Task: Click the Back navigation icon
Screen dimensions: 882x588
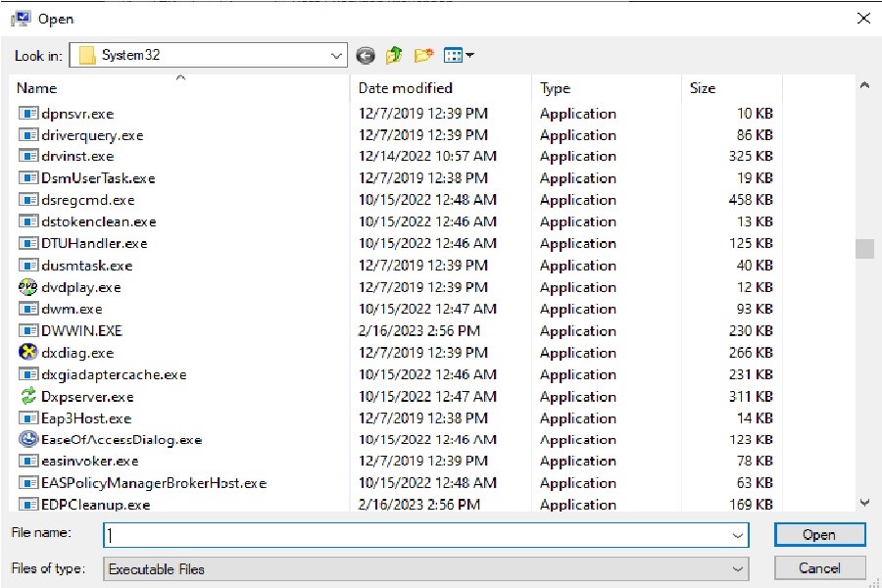Action: point(366,56)
